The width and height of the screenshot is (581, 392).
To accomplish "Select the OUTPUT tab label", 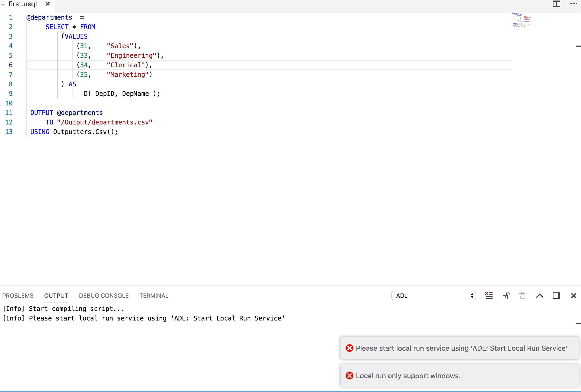I will [x=56, y=296].
